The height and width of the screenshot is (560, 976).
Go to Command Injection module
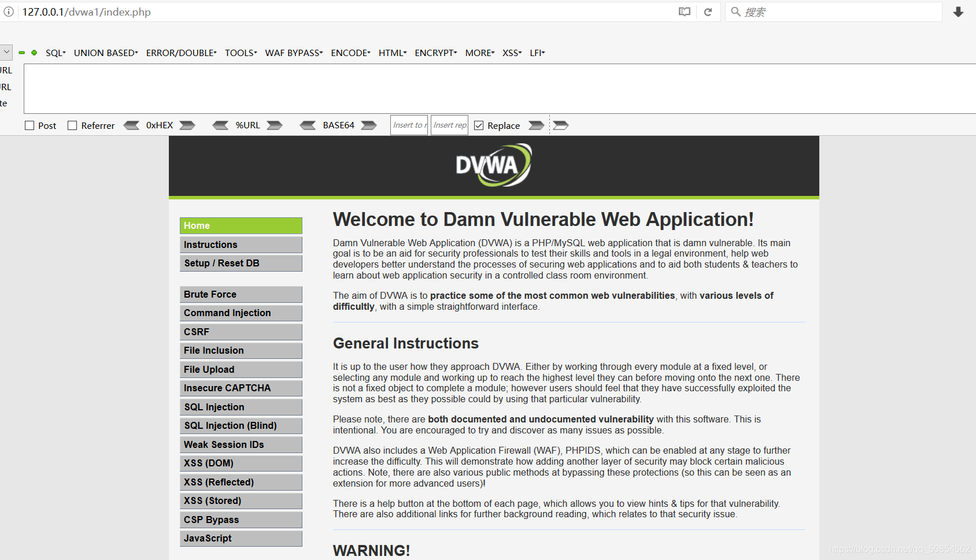(x=241, y=313)
